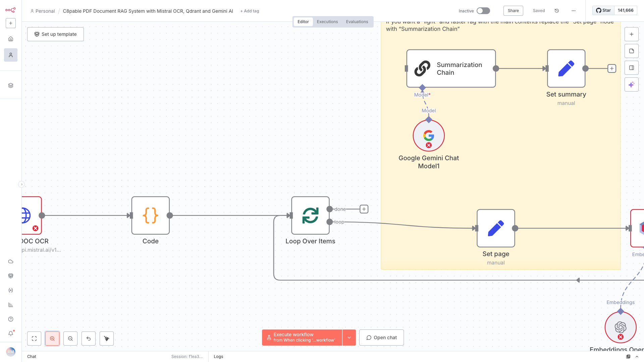644x362 pixels.
Task: Open the notifications bell icon
Action: [11, 334]
